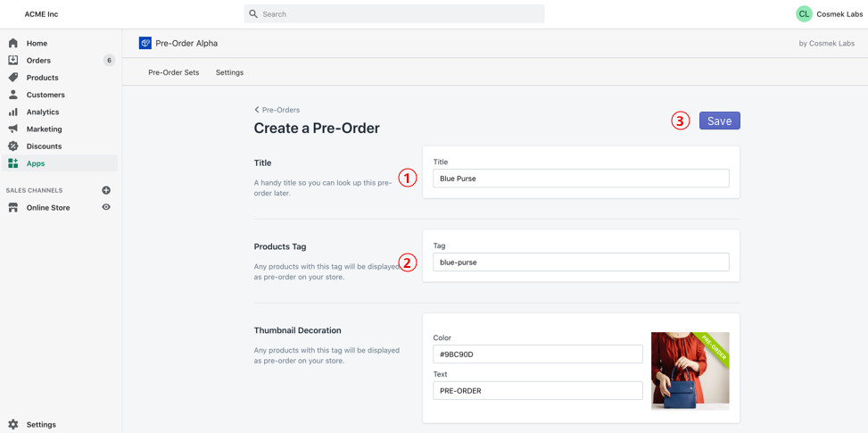
Task: Click the Marketing megaphone icon
Action: (13, 129)
